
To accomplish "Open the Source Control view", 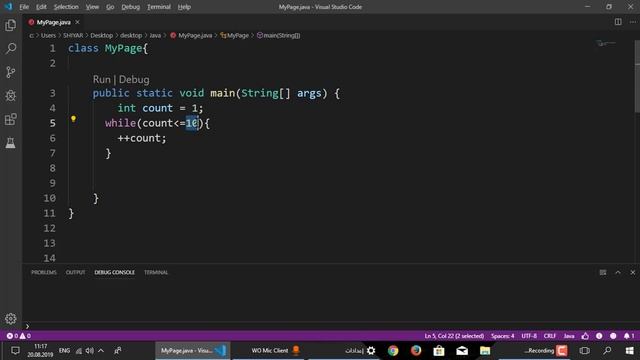I will pyautogui.click(x=11, y=72).
